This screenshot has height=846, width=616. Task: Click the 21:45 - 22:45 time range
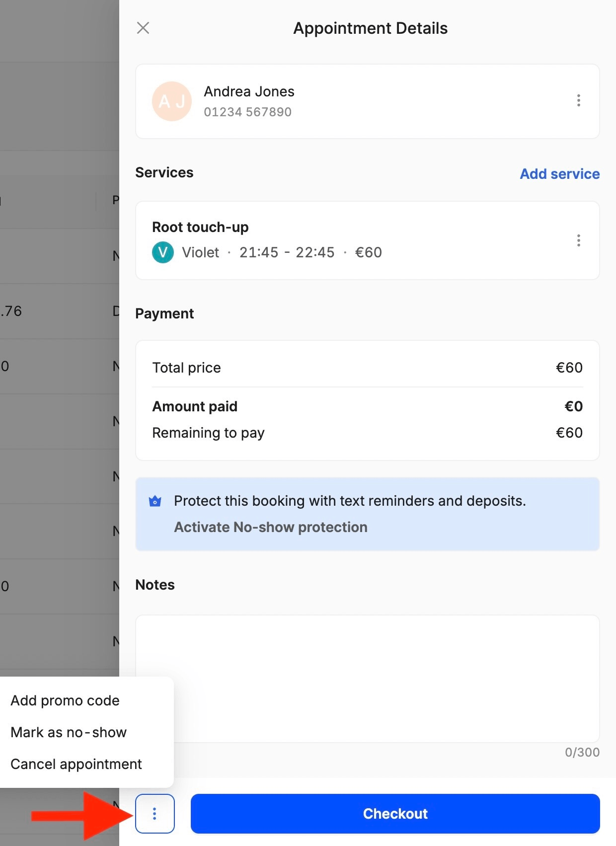[287, 252]
